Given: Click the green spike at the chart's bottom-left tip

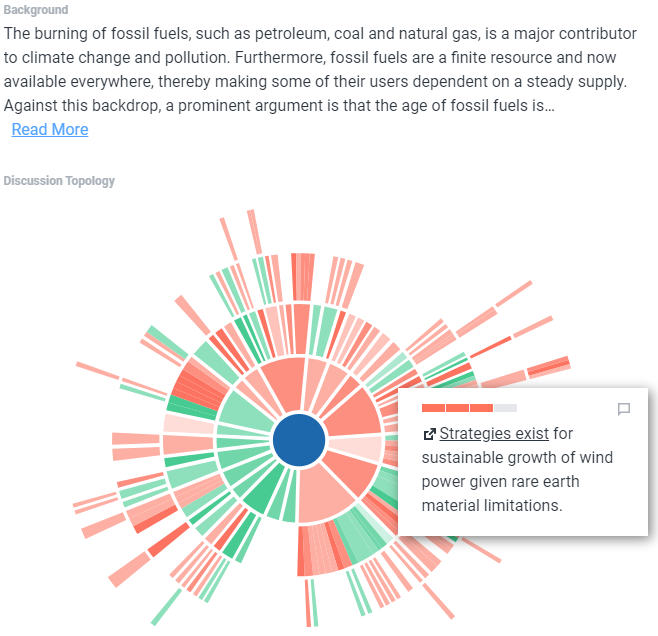Looking at the screenshot, I should click(x=166, y=607).
